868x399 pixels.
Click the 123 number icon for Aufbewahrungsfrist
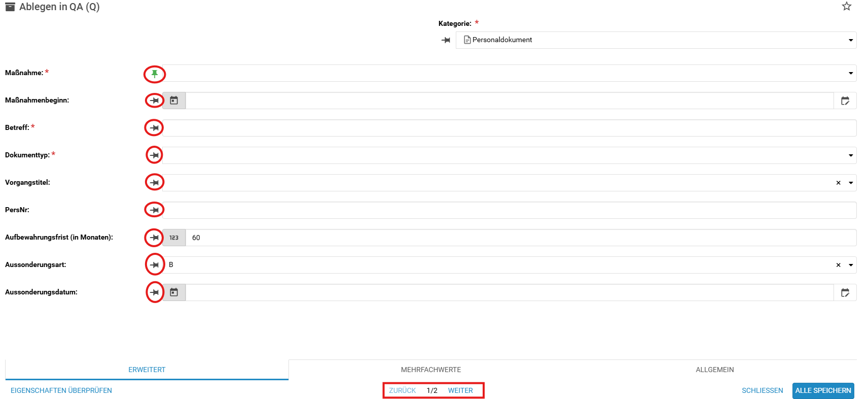[x=174, y=238]
